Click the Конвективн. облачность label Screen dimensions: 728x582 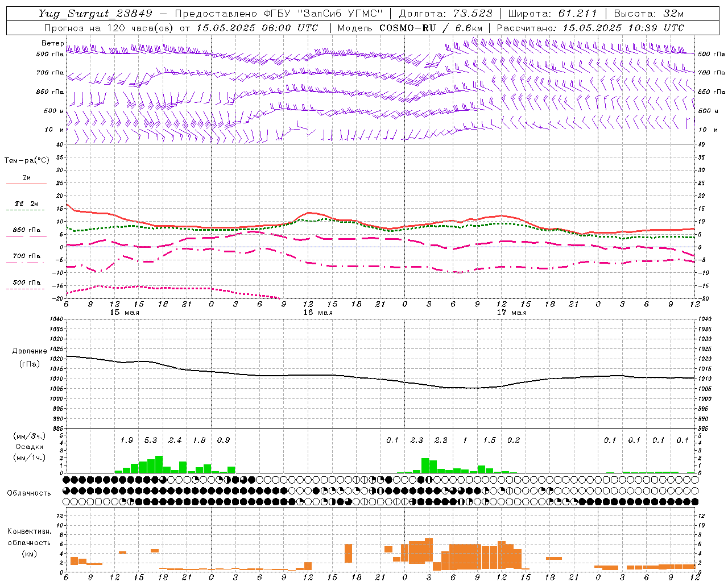click(x=29, y=537)
